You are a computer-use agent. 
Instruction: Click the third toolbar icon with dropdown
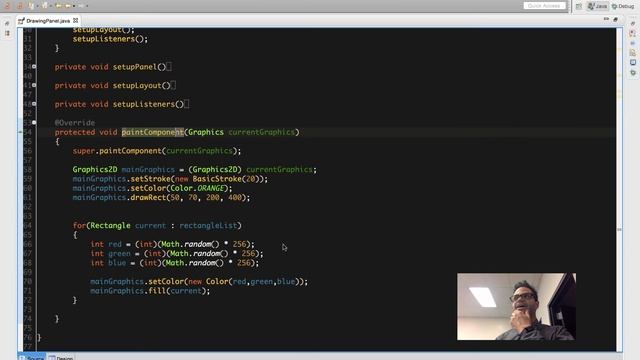(31, 6)
